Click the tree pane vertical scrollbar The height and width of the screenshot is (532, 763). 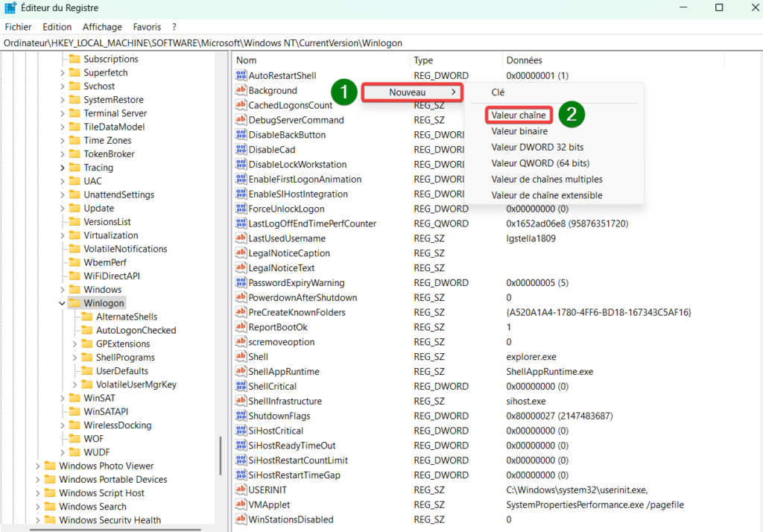point(221,455)
